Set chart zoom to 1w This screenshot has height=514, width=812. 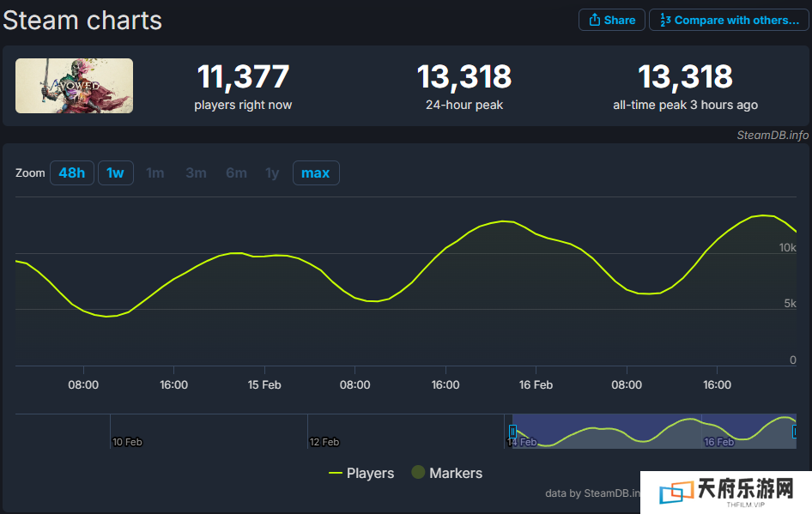116,172
